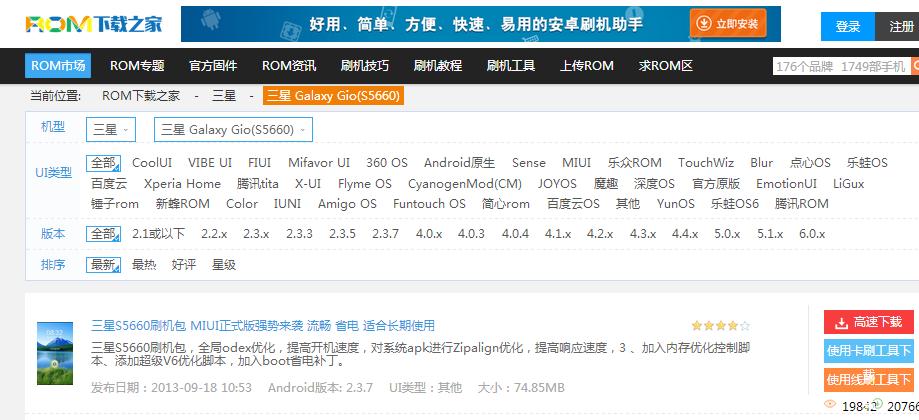
Task: Filter by CoolUI type
Action: (152, 163)
